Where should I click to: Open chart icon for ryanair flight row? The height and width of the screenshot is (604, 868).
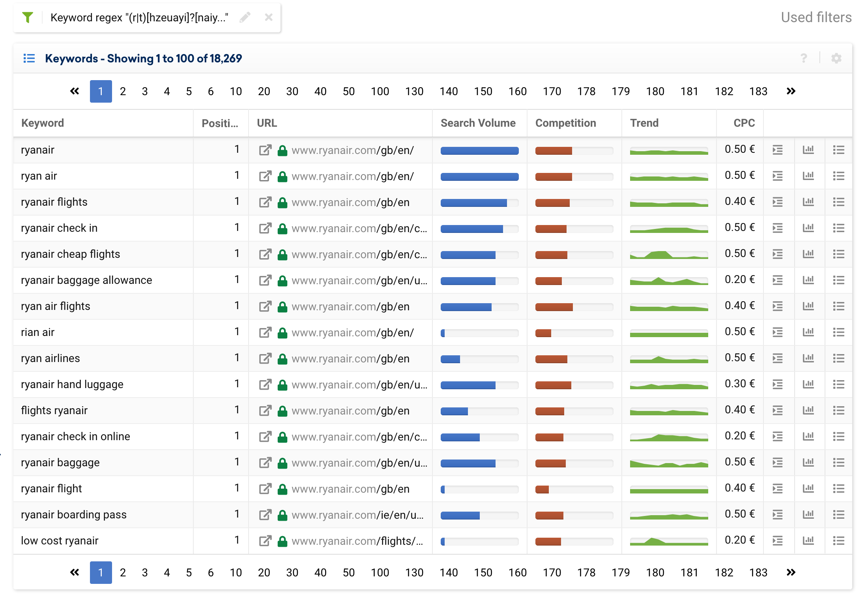(808, 489)
